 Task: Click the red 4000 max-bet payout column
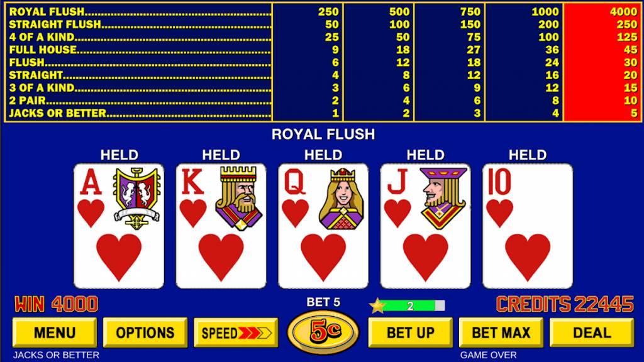coord(602,62)
